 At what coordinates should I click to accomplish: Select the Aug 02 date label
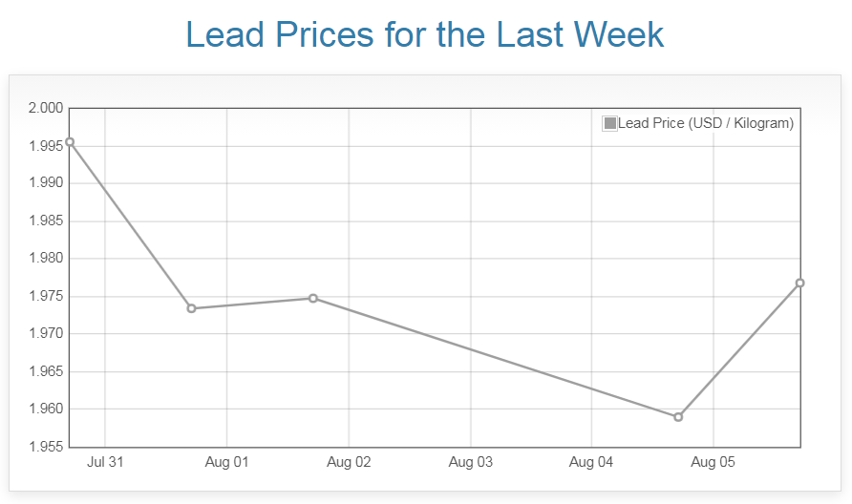click(349, 463)
